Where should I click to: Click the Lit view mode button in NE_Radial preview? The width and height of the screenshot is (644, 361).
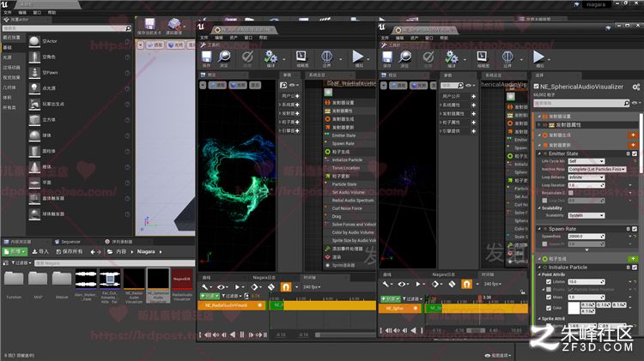pos(238,85)
